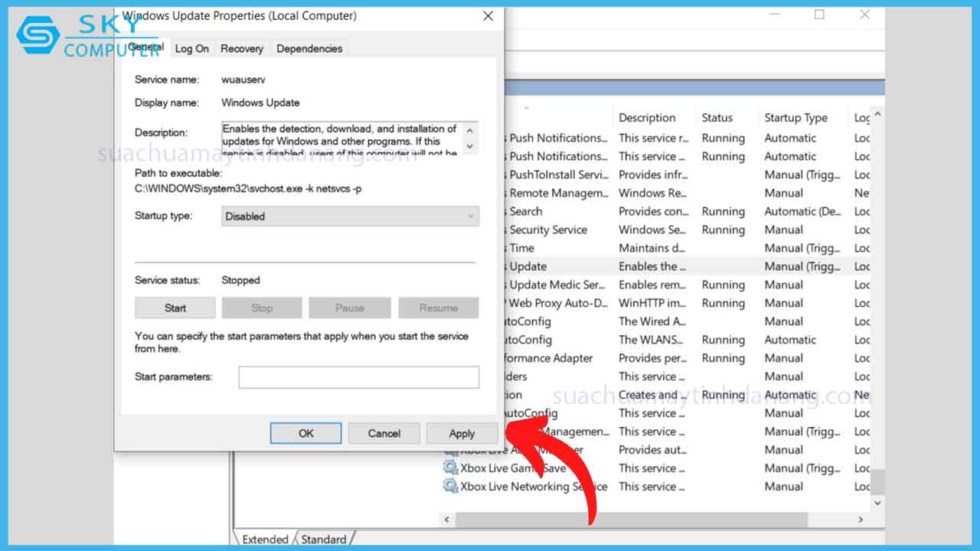Click the svchost.exe executable path text
This screenshot has height=551, width=980.
(248, 188)
